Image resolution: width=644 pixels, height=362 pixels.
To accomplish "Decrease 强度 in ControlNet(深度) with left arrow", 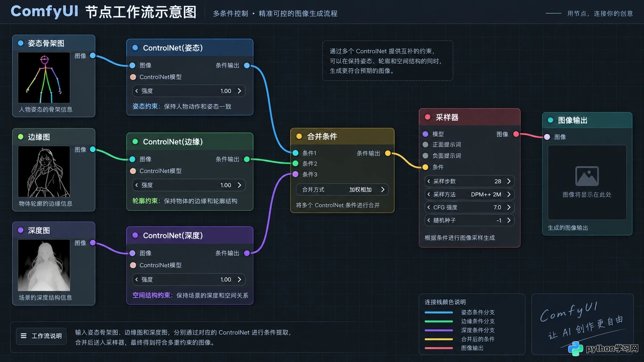I will click(137, 279).
